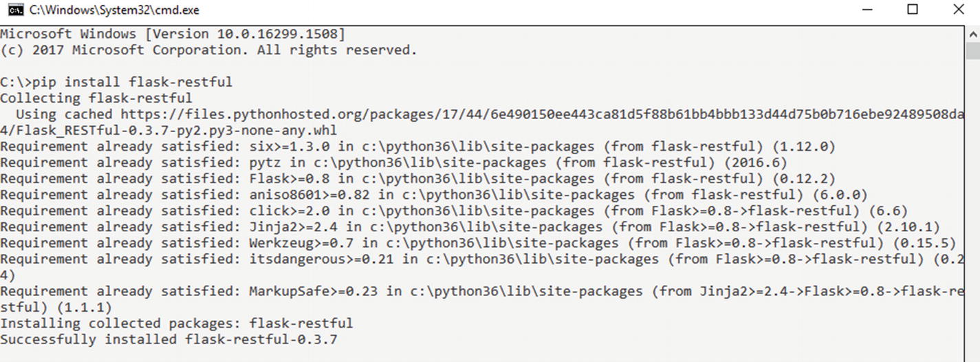Click the Flask_RESTful-0.3.7 whl filename line
Viewport: 980px width, 362px height.
(168, 130)
